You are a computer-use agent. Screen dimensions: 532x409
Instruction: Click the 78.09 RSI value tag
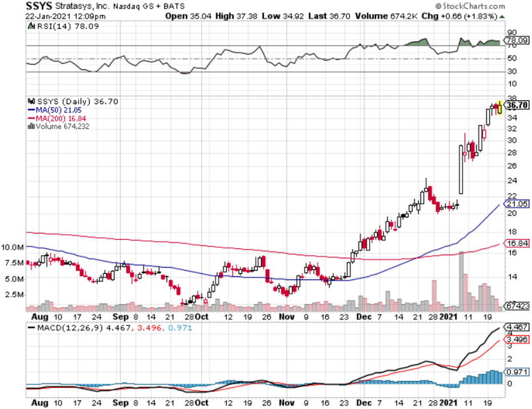(x=517, y=40)
